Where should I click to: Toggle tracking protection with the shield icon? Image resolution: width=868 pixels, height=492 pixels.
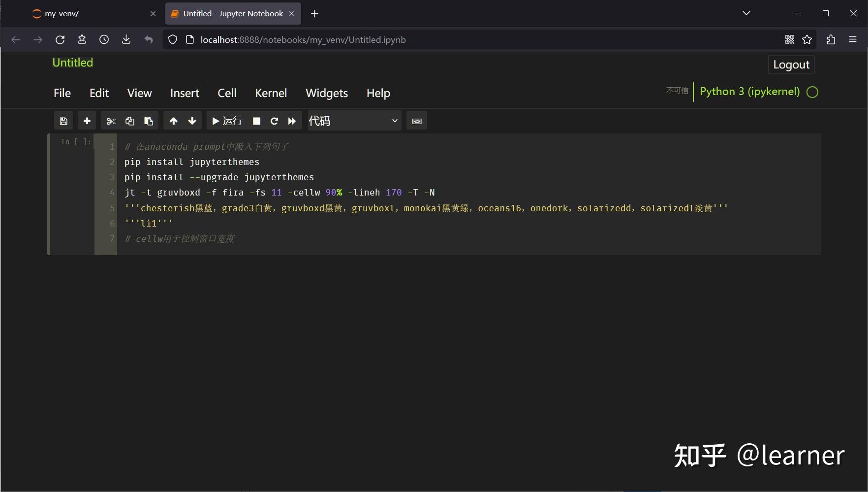coord(172,39)
